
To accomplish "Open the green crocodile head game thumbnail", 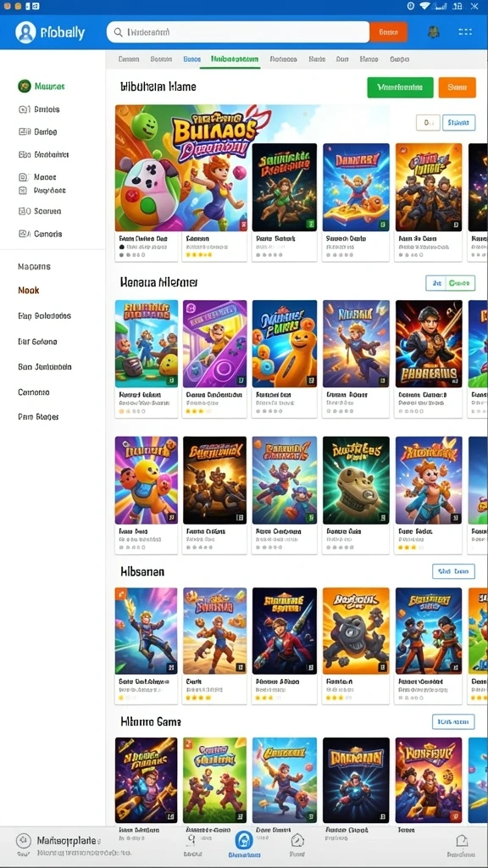I will pyautogui.click(x=356, y=481).
